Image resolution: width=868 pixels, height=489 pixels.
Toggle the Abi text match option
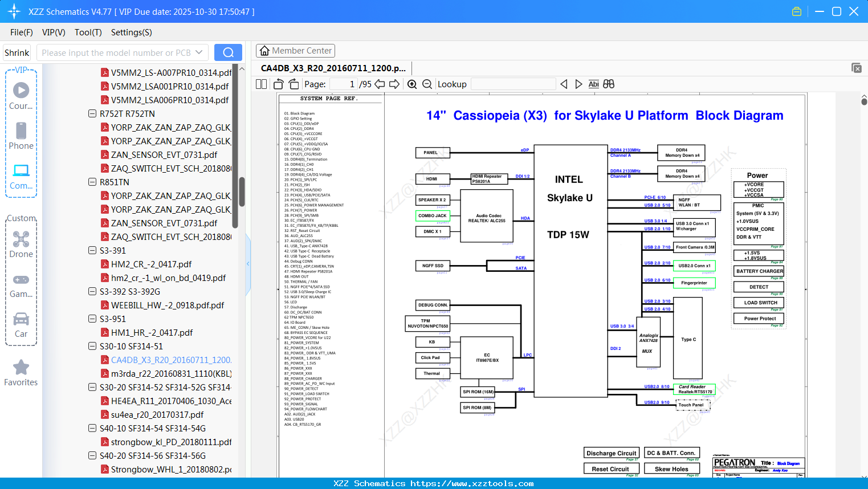pos(593,84)
